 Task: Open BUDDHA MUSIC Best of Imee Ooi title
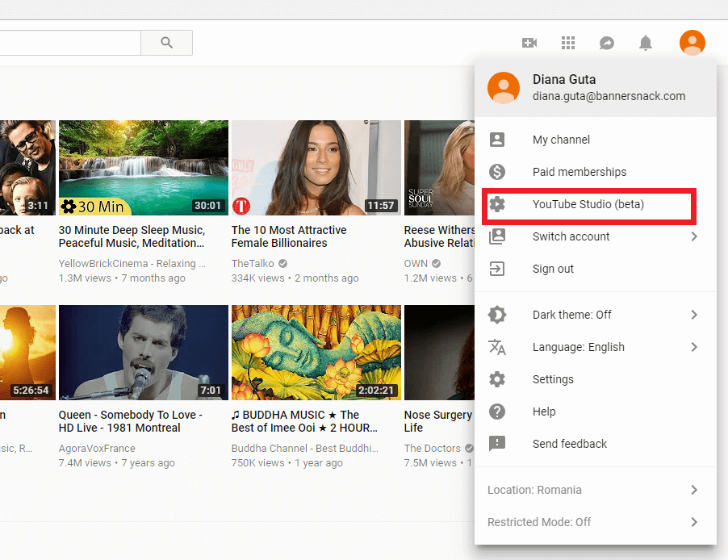pyautogui.click(x=304, y=421)
